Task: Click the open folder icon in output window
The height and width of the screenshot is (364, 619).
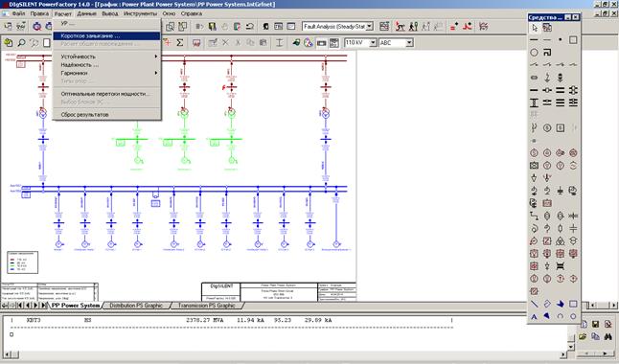Action: 583,337
